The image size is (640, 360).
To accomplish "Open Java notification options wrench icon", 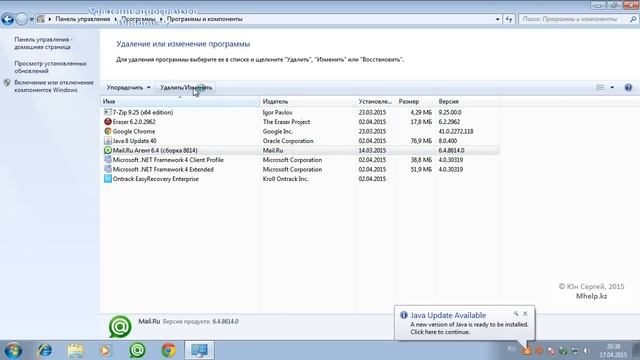I will (x=516, y=313).
